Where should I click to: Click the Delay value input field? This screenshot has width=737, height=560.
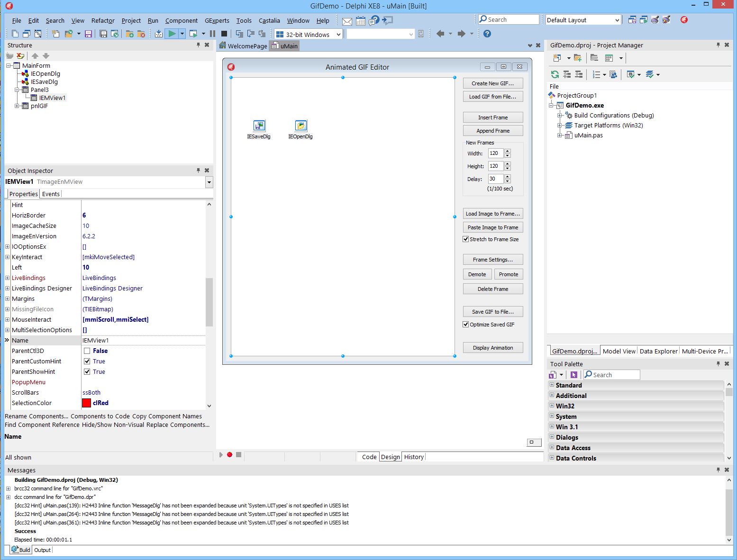click(495, 179)
